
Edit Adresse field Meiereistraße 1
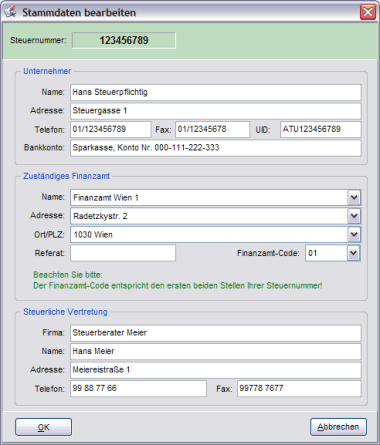pyautogui.click(x=216, y=370)
